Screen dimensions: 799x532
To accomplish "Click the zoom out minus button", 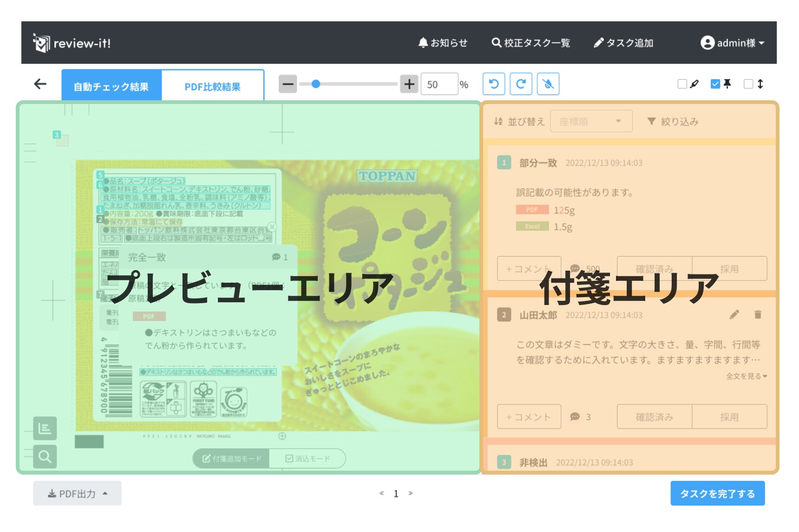I will pos(288,84).
